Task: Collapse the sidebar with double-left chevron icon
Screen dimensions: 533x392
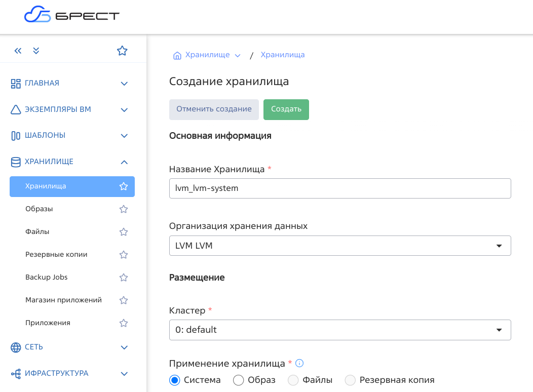Action: point(18,51)
